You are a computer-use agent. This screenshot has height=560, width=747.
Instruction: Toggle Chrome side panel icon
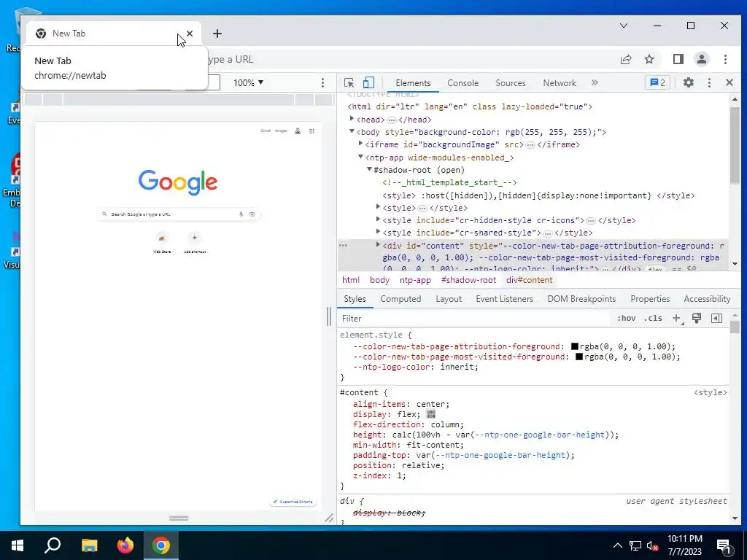pos(678,59)
